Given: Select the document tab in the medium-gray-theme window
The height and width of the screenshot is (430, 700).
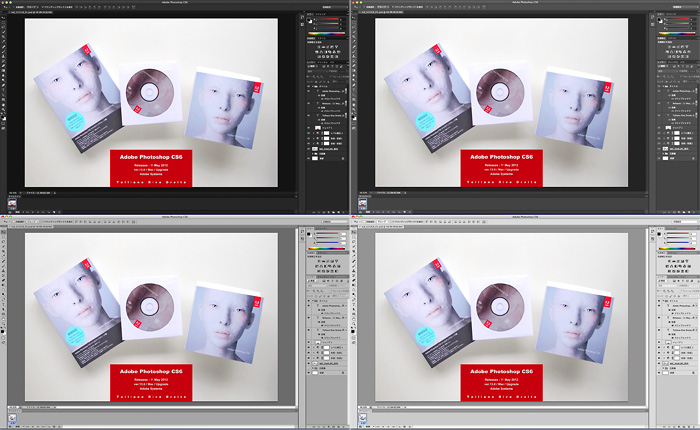Looking at the screenshot, I should click(x=30, y=227).
